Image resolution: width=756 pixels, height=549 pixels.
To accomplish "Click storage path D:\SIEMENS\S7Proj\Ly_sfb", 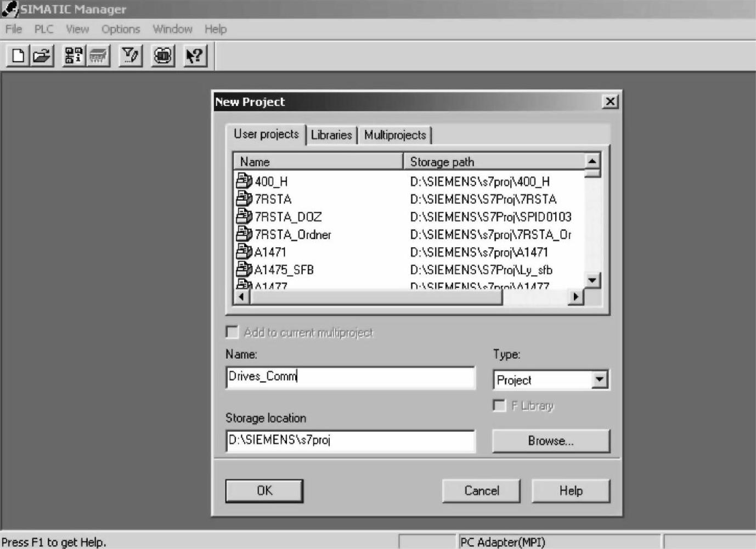I will coord(481,270).
